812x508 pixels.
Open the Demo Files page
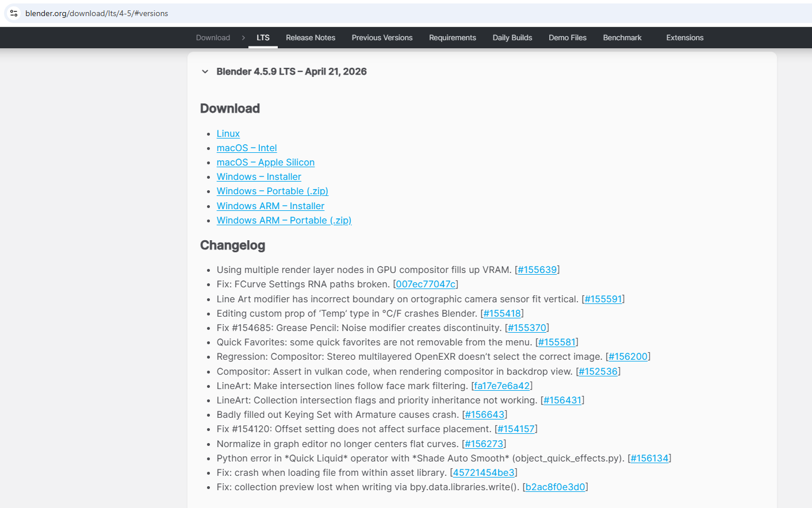click(x=568, y=38)
